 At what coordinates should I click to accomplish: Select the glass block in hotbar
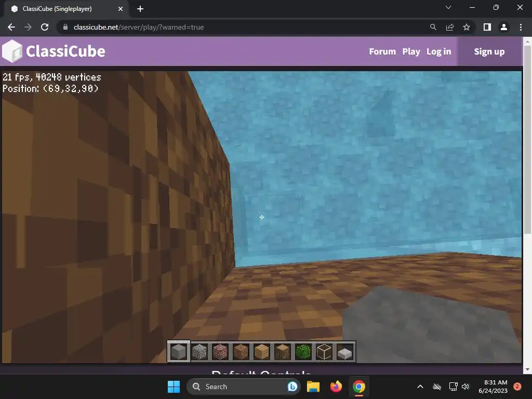pyautogui.click(x=324, y=352)
